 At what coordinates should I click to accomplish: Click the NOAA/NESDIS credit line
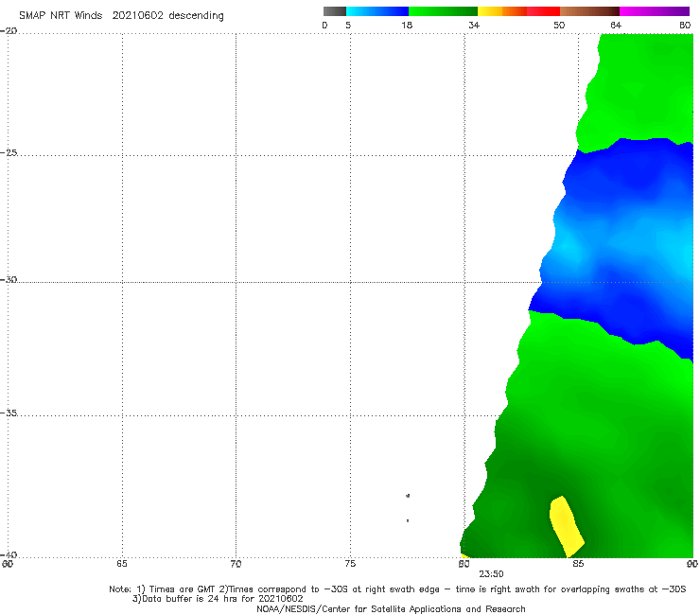(x=391, y=608)
